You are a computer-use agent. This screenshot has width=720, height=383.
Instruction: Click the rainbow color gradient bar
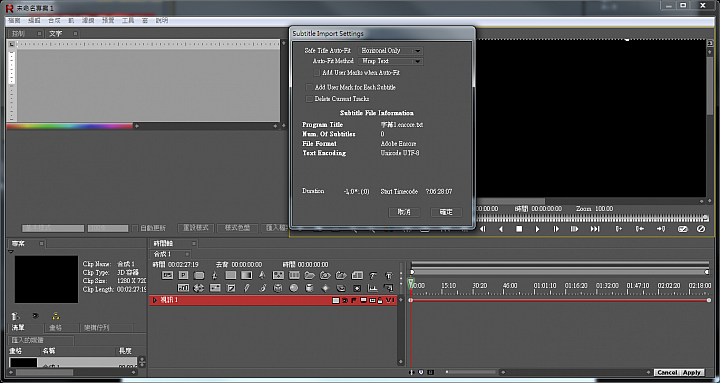[x=70, y=126]
